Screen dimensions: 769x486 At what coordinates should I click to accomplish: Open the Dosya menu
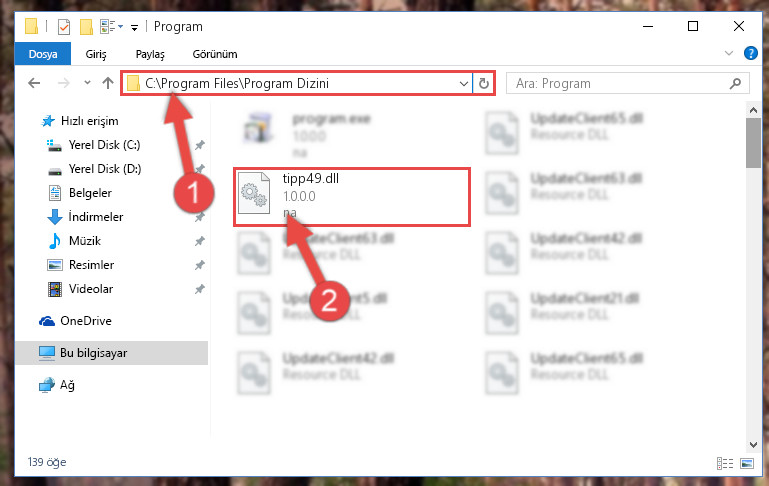pyautogui.click(x=43, y=54)
